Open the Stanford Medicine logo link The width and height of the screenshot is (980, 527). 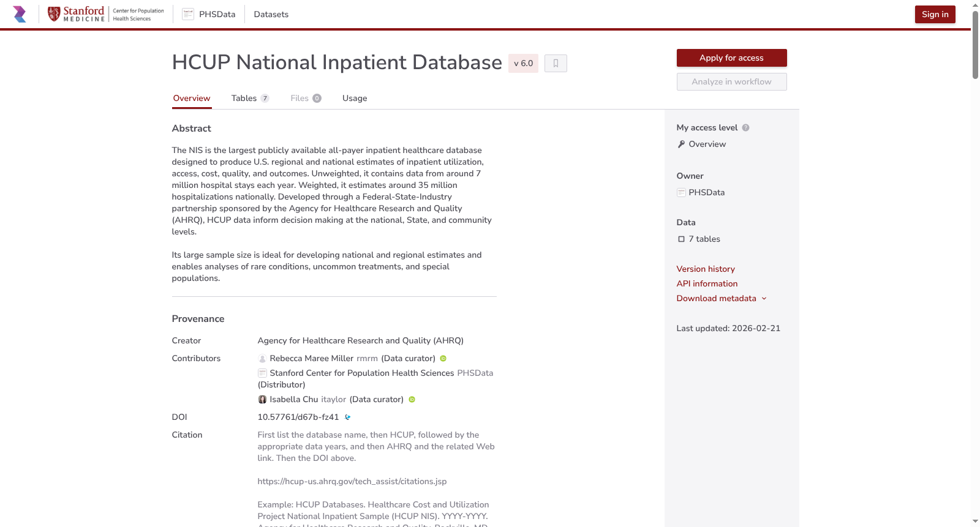pyautogui.click(x=106, y=14)
